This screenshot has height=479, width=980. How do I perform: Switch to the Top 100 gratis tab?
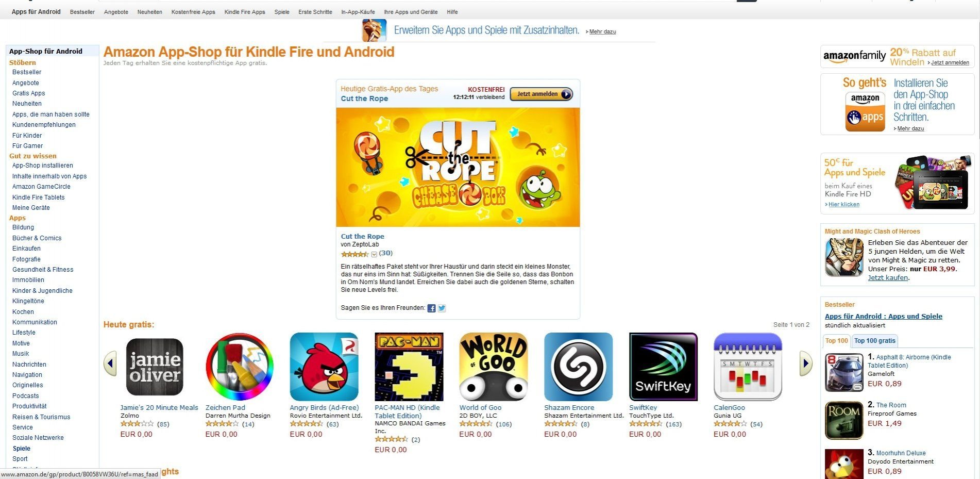click(x=875, y=341)
